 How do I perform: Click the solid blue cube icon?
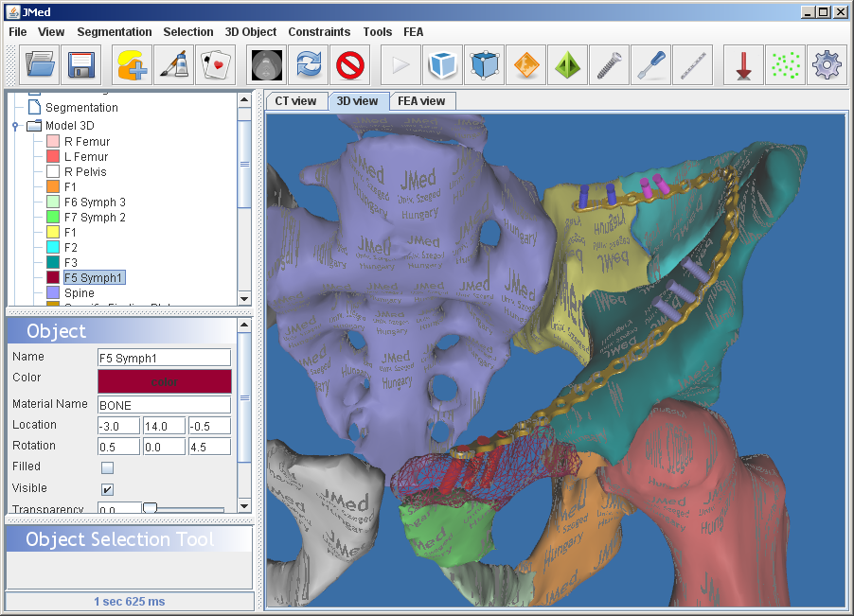[442, 65]
